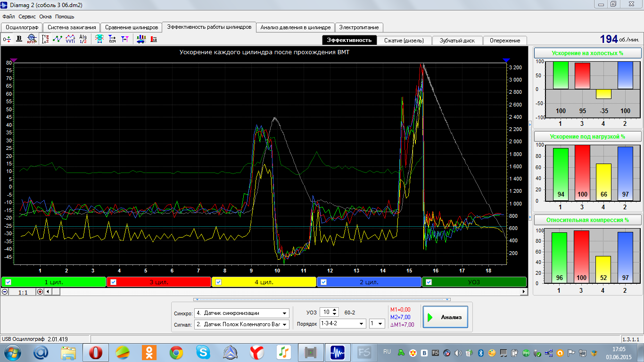This screenshot has height=362, width=644.
Task: Click the zoom in plus icon
Action: click(40, 292)
